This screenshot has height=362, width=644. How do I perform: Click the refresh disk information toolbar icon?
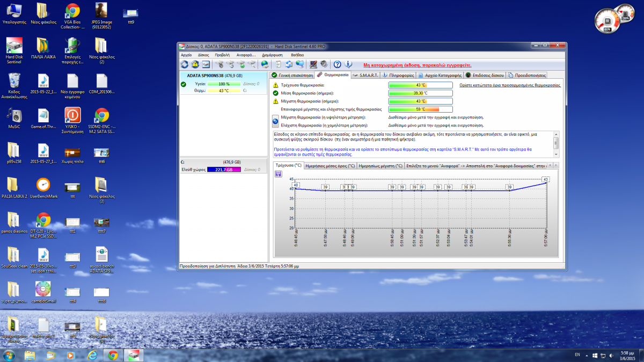click(x=185, y=64)
